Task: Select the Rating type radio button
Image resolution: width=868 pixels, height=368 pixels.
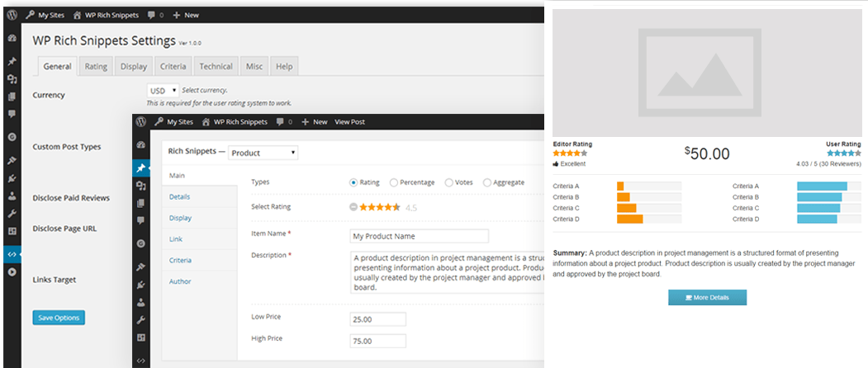Action: 353,182
